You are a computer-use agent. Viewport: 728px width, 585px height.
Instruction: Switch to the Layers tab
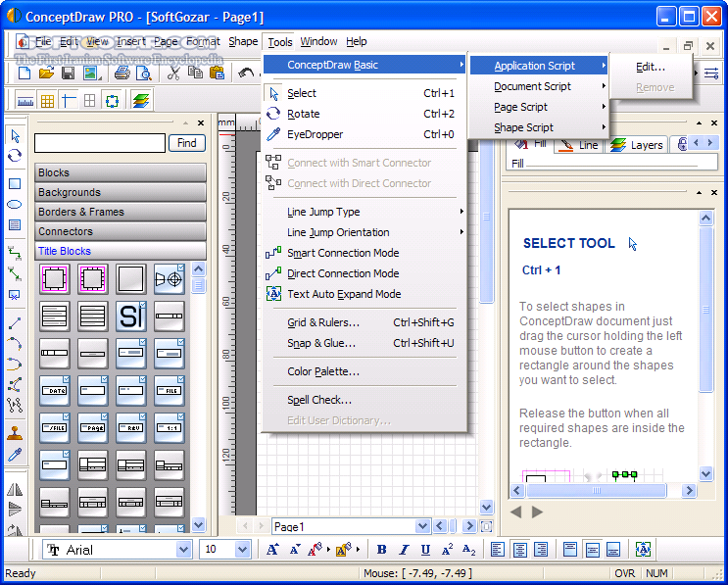637,145
